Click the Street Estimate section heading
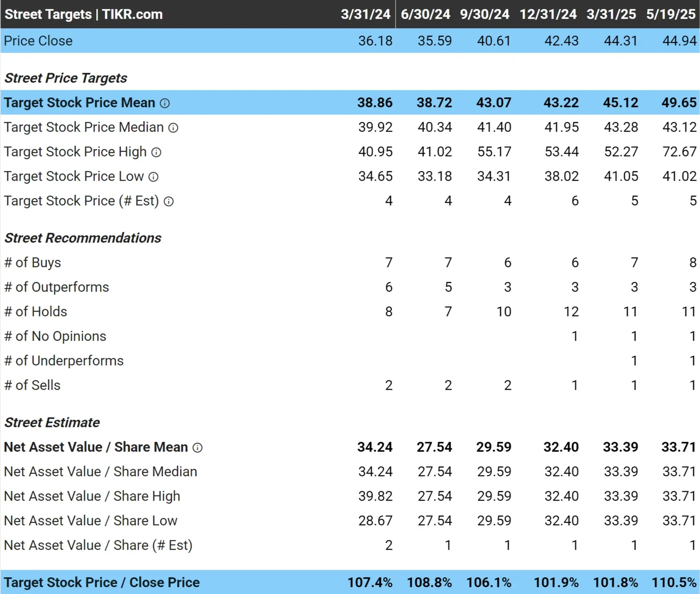700x594 pixels. pyautogui.click(x=52, y=422)
